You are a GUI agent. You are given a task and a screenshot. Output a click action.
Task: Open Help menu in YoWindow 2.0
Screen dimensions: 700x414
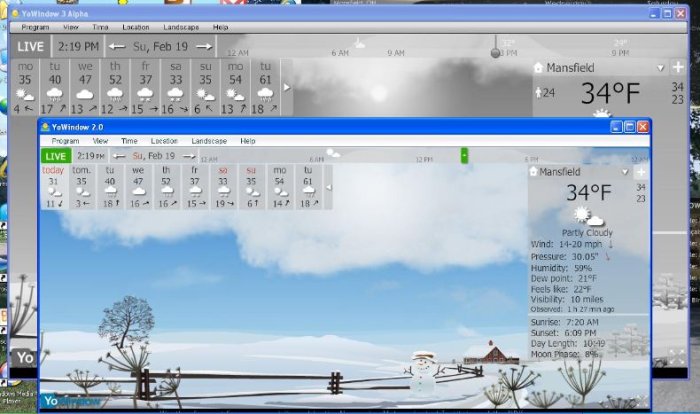(248, 141)
